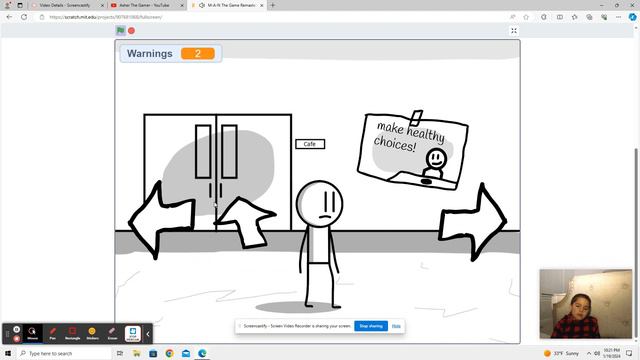
Task: Add this page to favorites star
Action: pyautogui.click(x=526, y=17)
